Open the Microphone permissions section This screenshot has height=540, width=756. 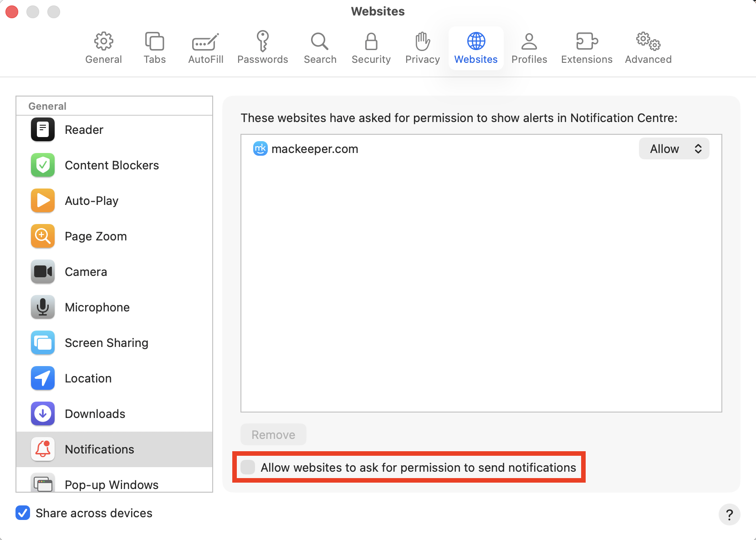click(97, 307)
